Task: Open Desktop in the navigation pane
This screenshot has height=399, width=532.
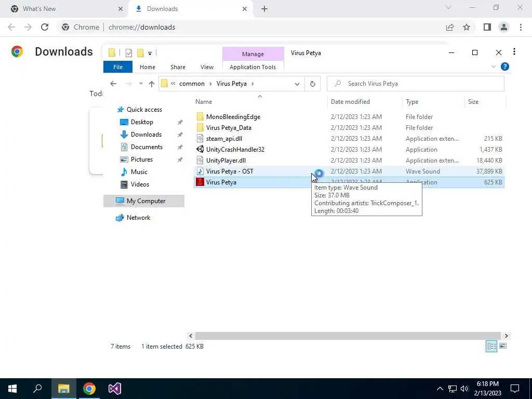Action: 142,122
